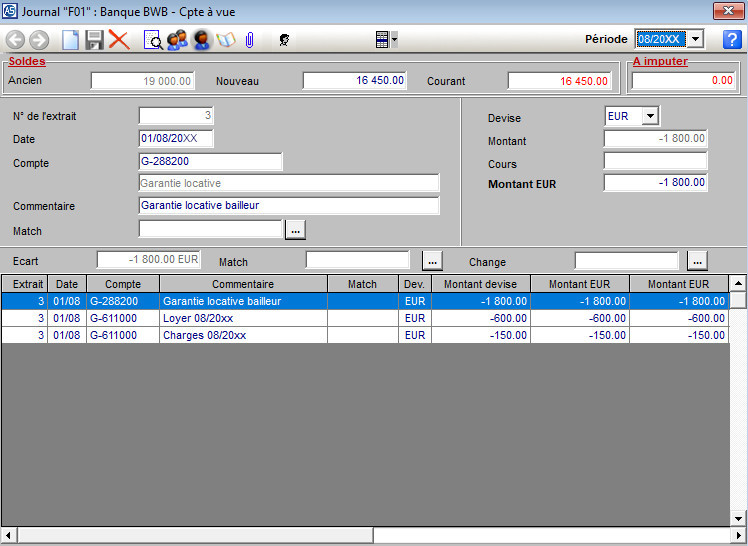Click the paperclip attachment icon
This screenshot has height=546, width=748.
(x=250, y=40)
